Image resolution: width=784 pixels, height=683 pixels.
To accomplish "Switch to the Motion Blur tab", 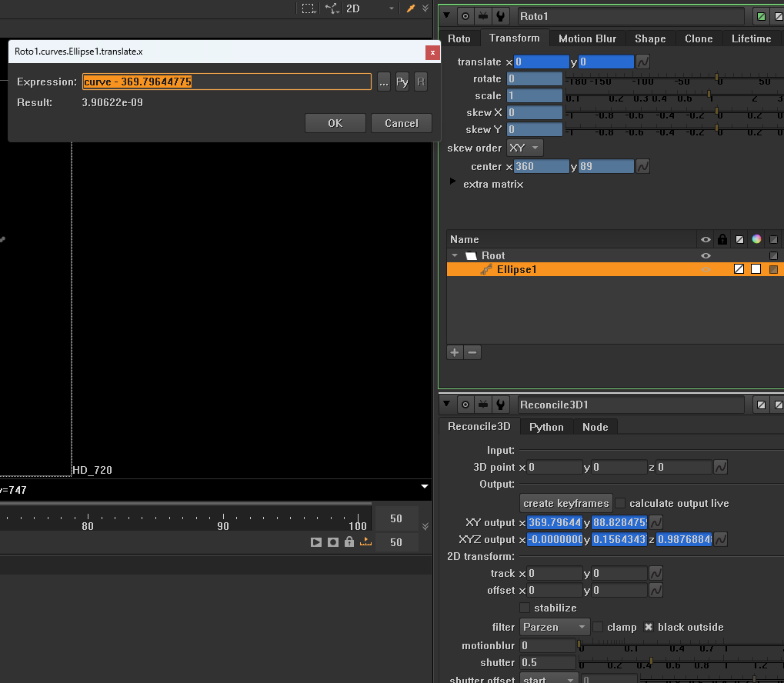I will (x=587, y=38).
